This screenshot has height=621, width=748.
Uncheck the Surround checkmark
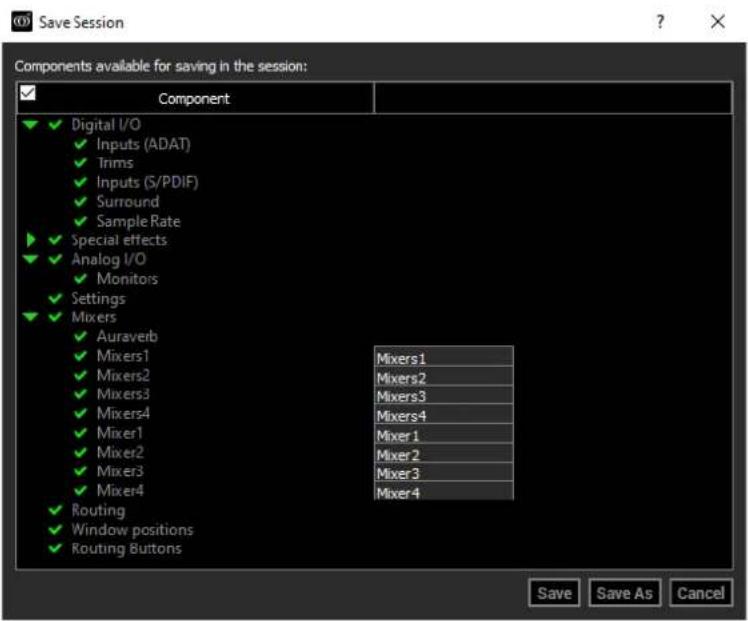[81, 202]
